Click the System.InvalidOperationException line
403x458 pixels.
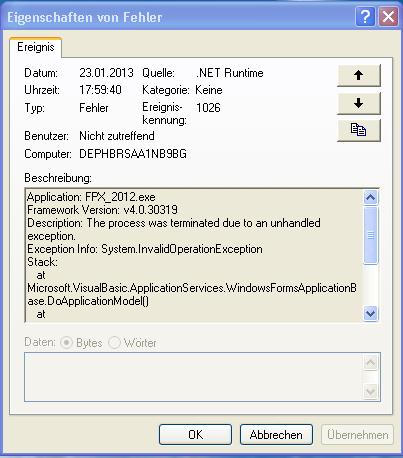click(182, 249)
